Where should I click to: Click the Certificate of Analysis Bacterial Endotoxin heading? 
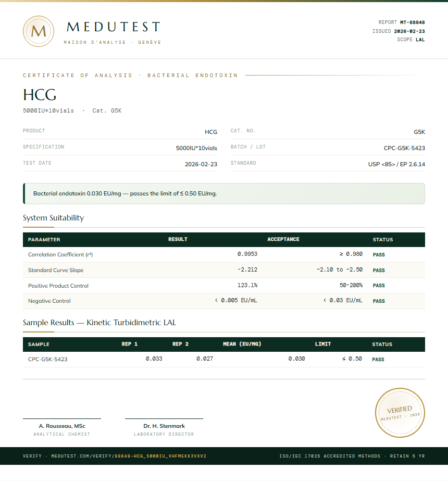[130, 76]
